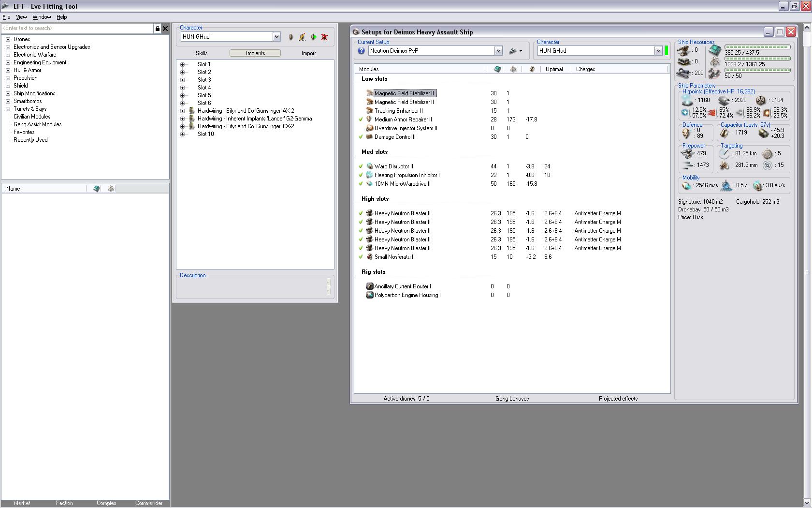Screen dimensions: 812x508
Task: Click the shield hitpoints icon
Action: tap(687, 100)
